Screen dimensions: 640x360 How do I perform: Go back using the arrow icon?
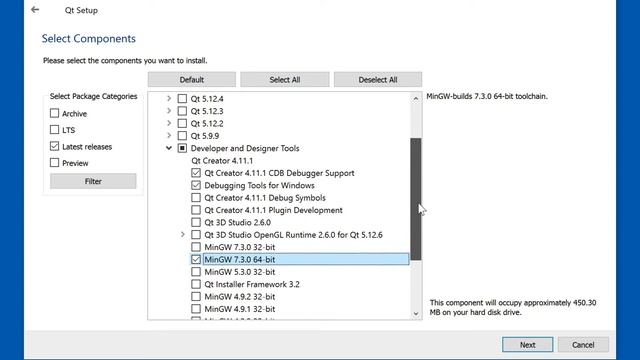pyautogui.click(x=35, y=10)
